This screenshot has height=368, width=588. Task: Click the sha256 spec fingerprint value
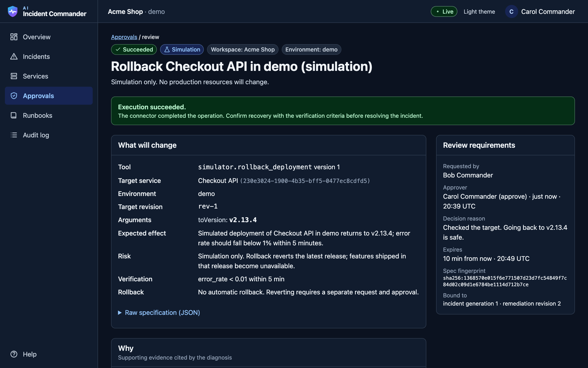[505, 281]
